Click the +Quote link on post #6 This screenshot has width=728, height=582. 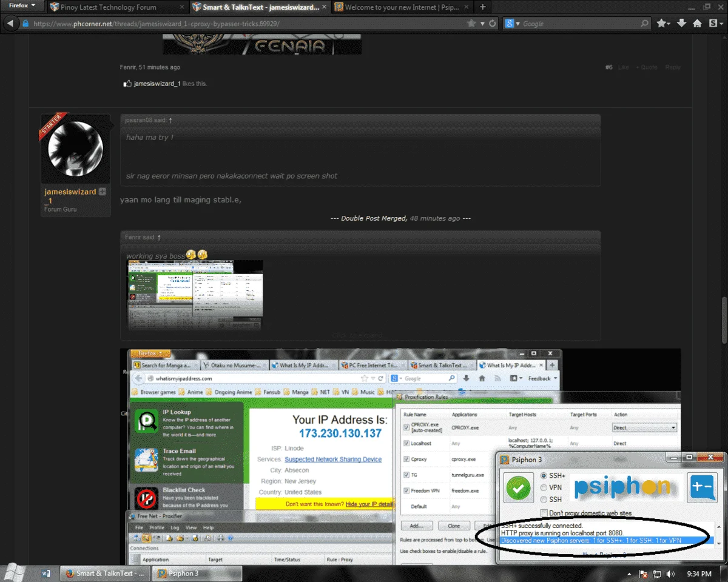pos(647,67)
